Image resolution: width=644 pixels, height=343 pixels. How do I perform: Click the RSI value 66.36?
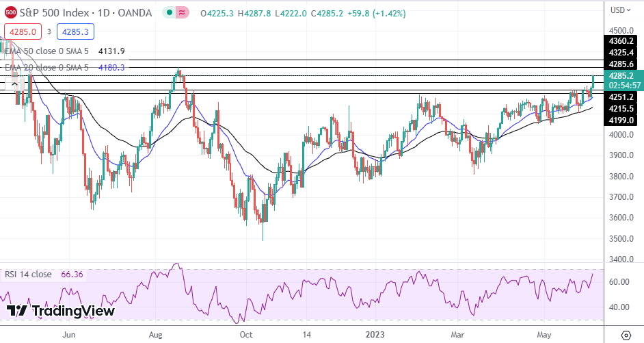tap(72, 275)
